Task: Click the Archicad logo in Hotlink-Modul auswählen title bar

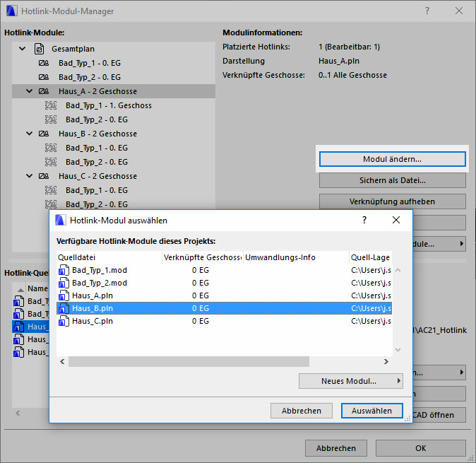Action: coord(61,220)
